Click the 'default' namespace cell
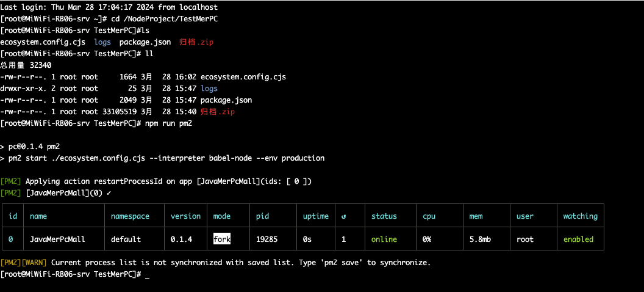The height and width of the screenshot is (292, 644). click(x=126, y=239)
